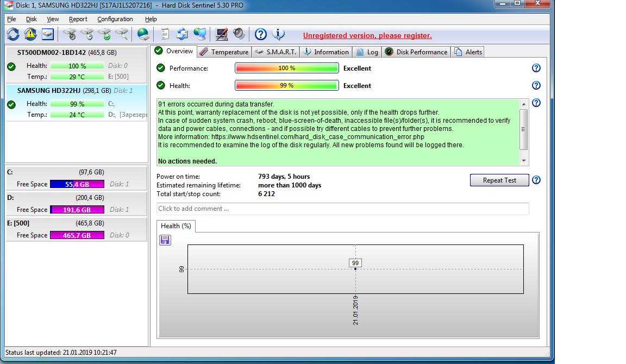Switch to the S.M.A.R.T. tab
This screenshot has width=626, height=364.
coord(276,52)
